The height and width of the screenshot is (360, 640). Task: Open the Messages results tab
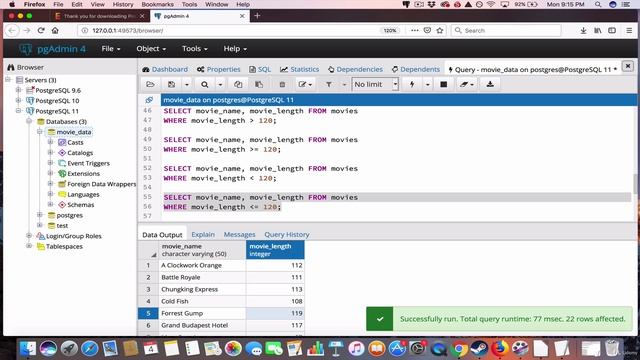pyautogui.click(x=239, y=234)
